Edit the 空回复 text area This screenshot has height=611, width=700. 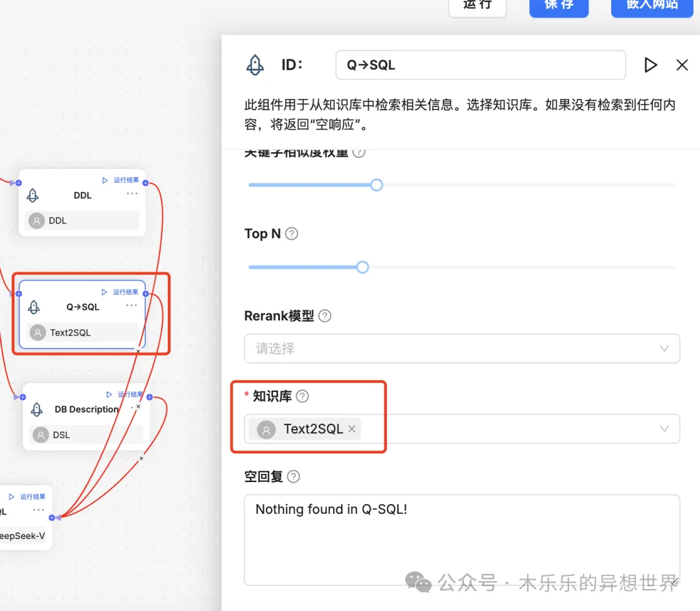pyautogui.click(x=461, y=540)
